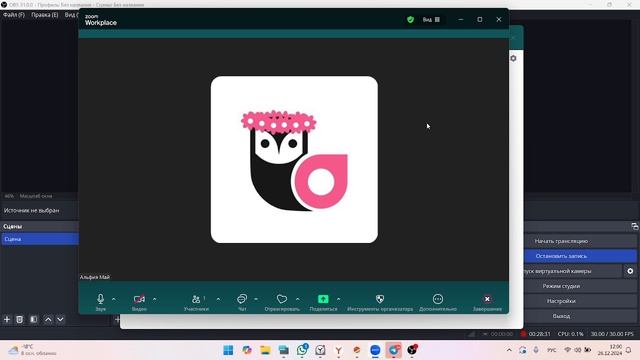Expand participants options arrow

tap(218, 299)
